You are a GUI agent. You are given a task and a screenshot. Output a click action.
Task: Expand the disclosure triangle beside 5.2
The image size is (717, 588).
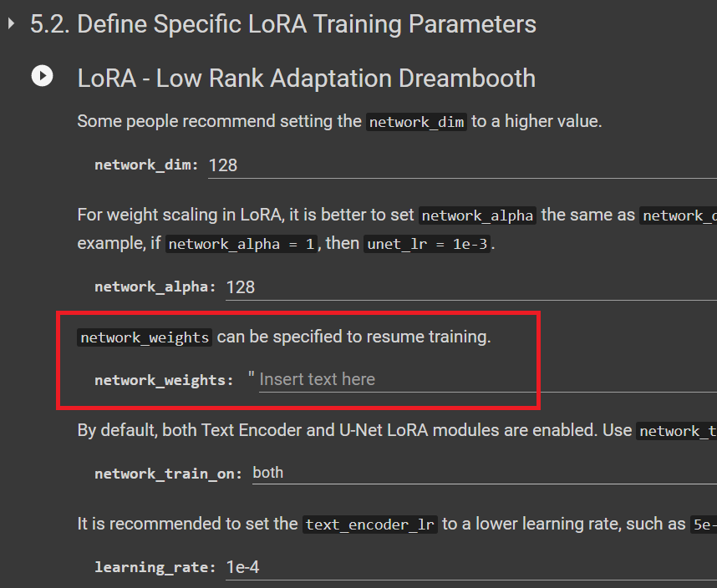9,24
